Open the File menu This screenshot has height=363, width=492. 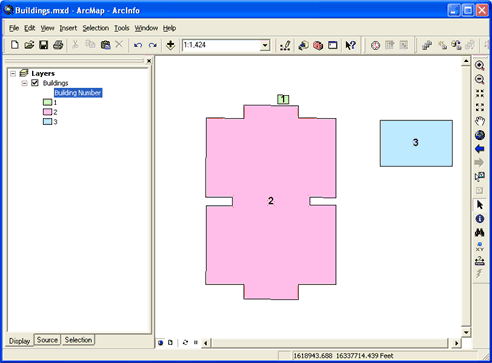click(x=14, y=28)
